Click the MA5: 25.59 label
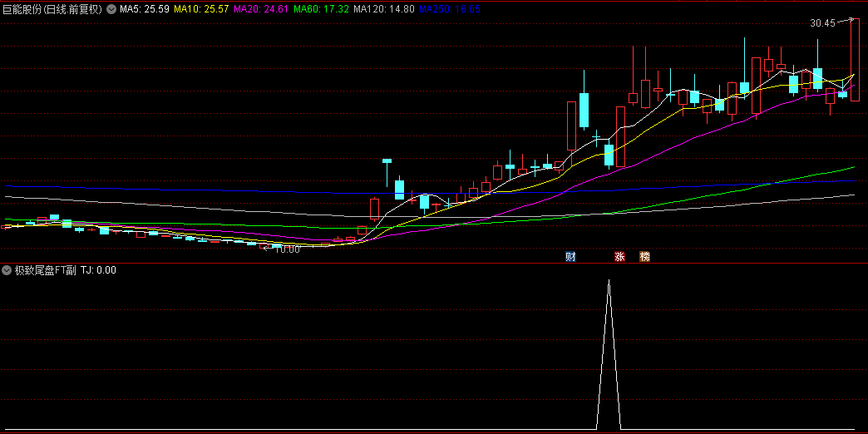The image size is (868, 434). coord(145,9)
